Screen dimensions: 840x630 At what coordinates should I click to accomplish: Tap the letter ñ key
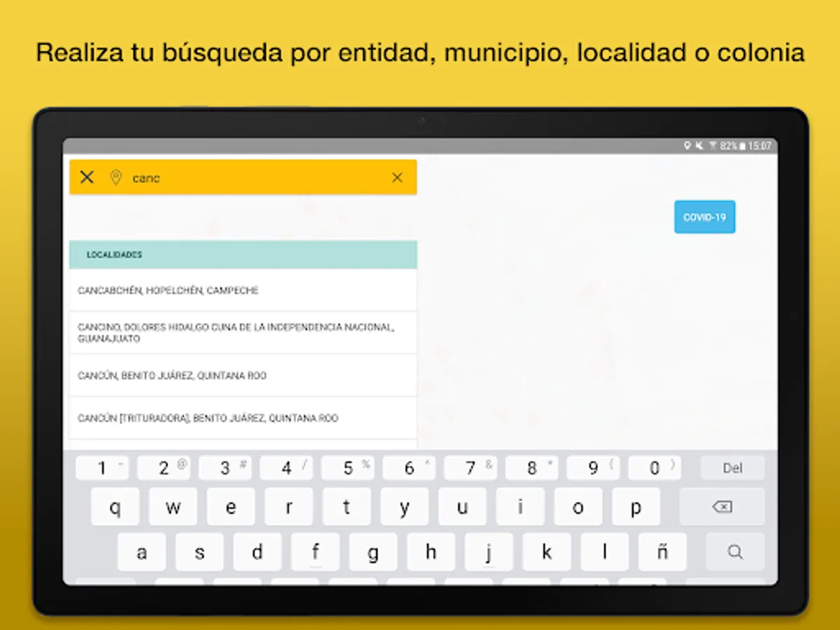tap(662, 552)
